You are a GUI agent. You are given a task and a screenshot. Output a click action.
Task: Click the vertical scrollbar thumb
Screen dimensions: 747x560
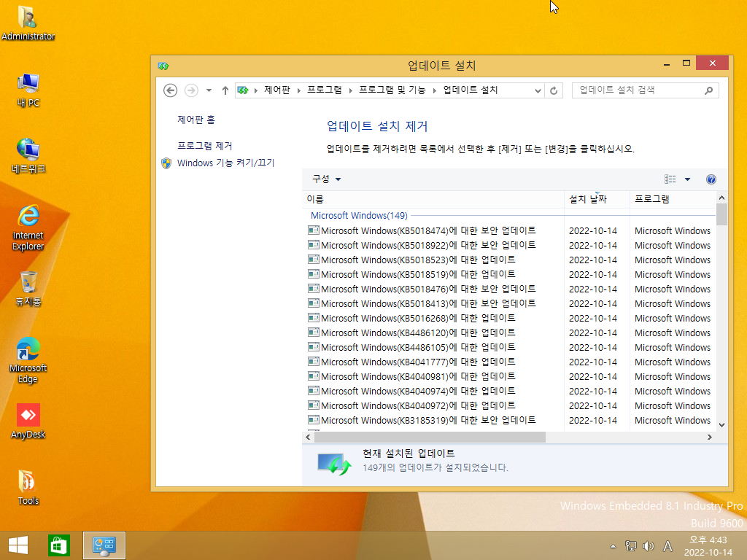(x=721, y=214)
